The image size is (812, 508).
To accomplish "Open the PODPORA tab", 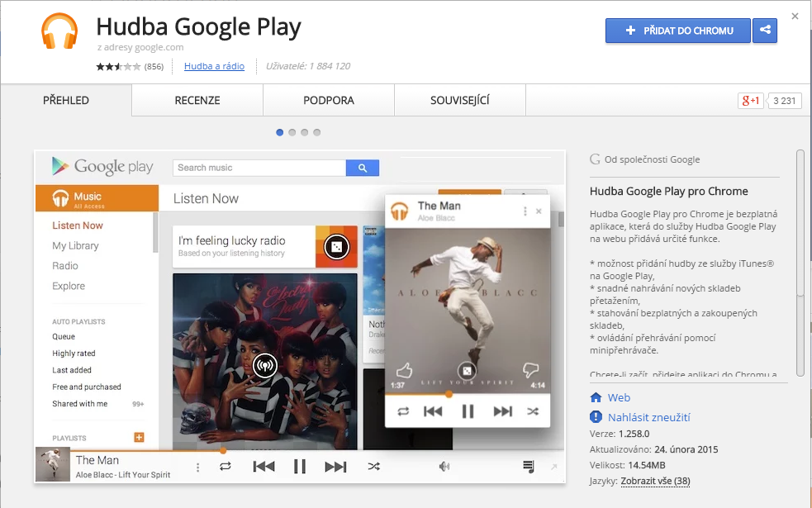I will [328, 100].
